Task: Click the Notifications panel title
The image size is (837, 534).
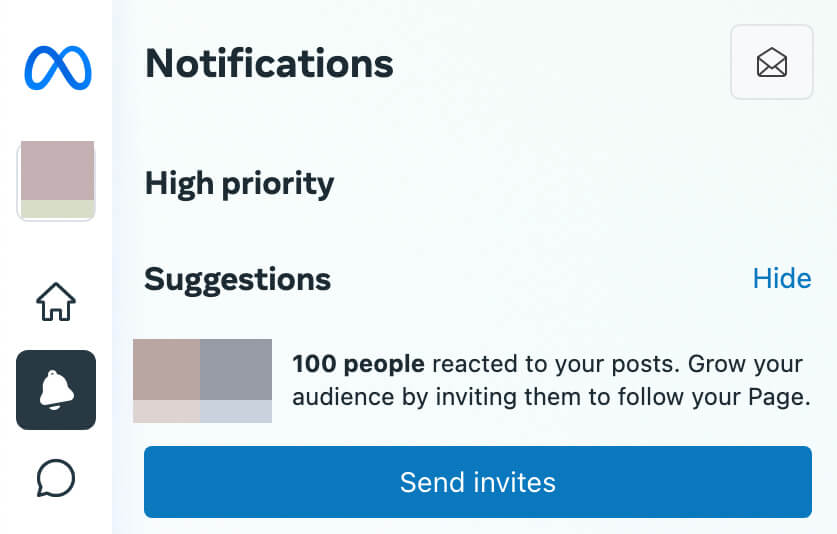Action: 269,64
